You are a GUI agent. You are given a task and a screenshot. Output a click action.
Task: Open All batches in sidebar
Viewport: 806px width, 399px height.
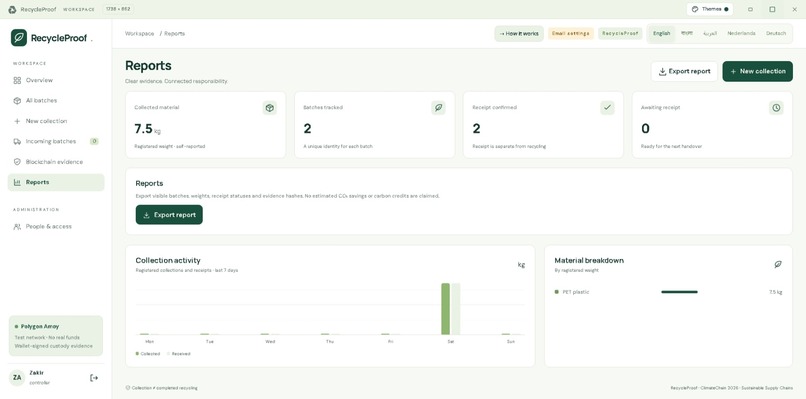pyautogui.click(x=56, y=101)
